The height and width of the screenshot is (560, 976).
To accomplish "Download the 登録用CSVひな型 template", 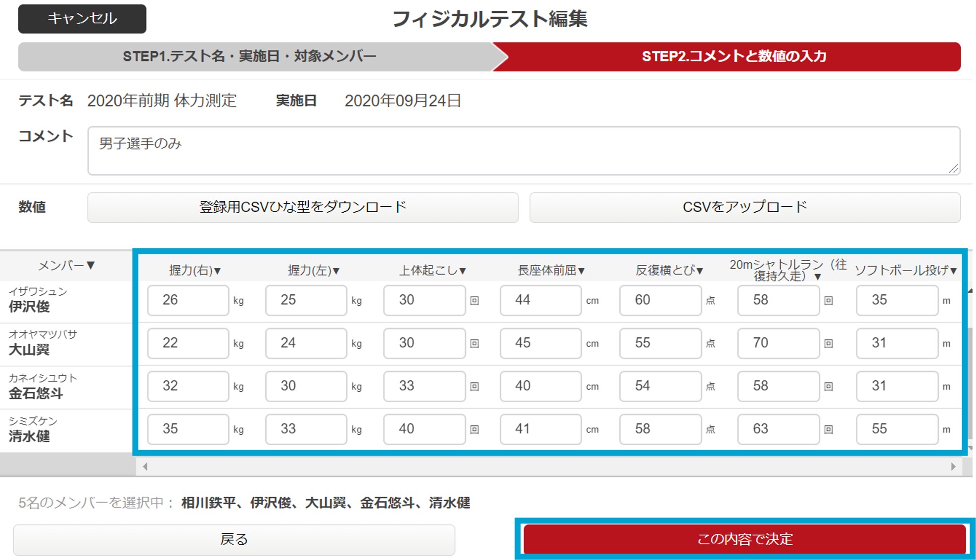I will pyautogui.click(x=302, y=207).
